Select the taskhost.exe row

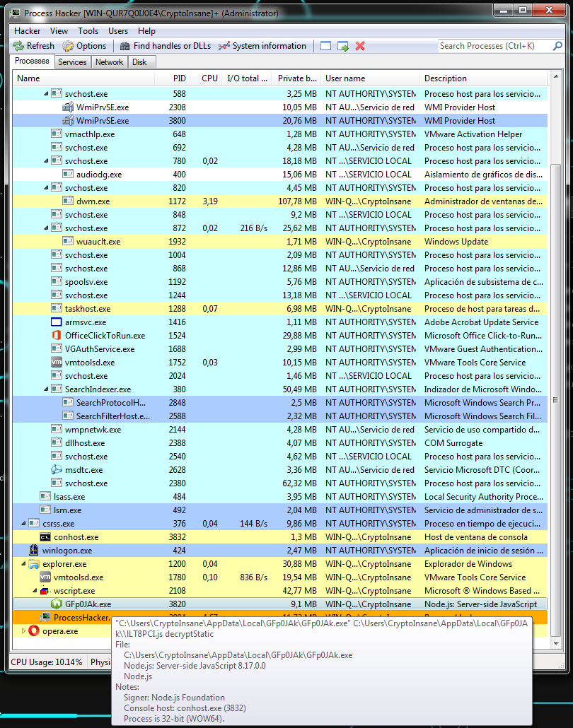coord(279,309)
